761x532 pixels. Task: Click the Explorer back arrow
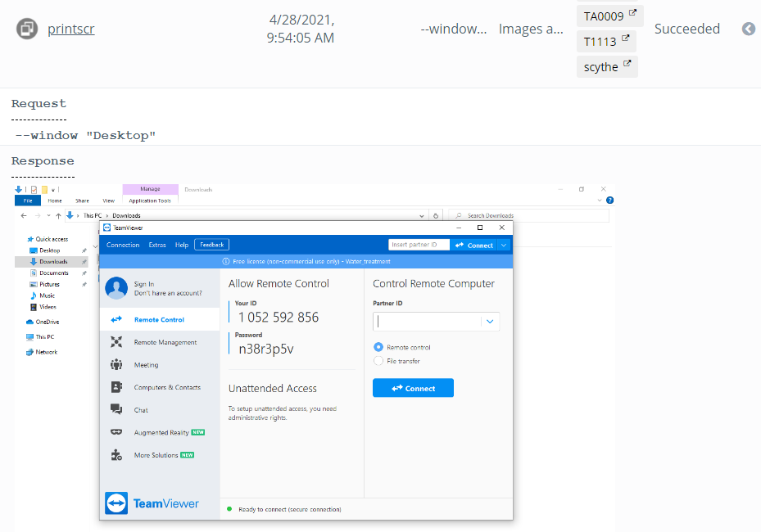24,216
